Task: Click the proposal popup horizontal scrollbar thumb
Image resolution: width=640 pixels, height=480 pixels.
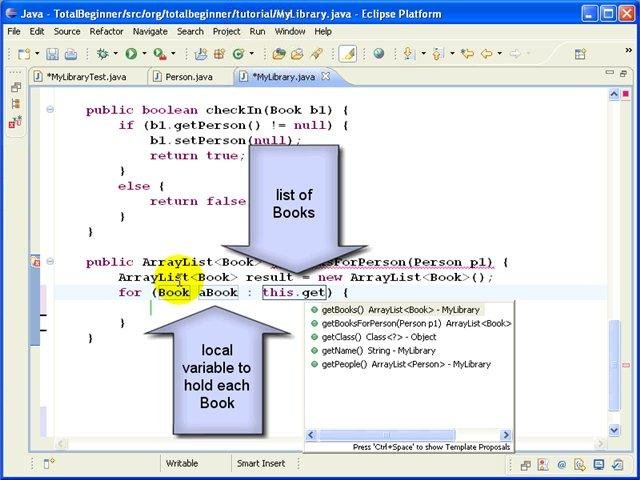Action: pyautogui.click(x=386, y=435)
